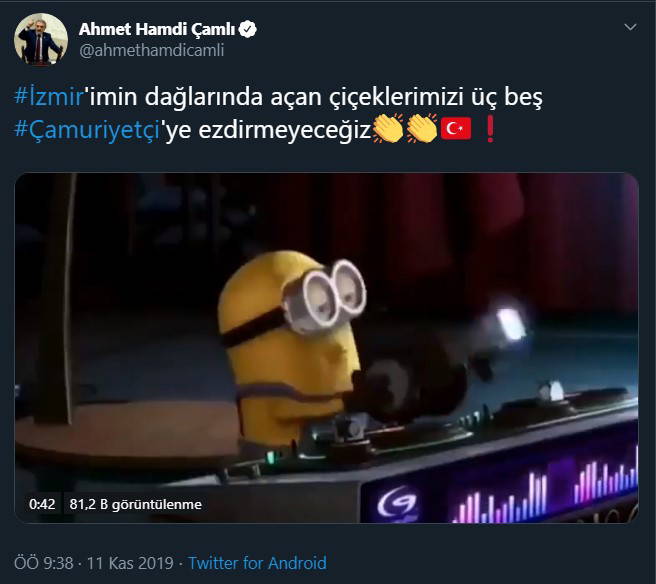656x584 pixels.
Task: Click the purple equalizer bars in video
Action: click(x=546, y=492)
